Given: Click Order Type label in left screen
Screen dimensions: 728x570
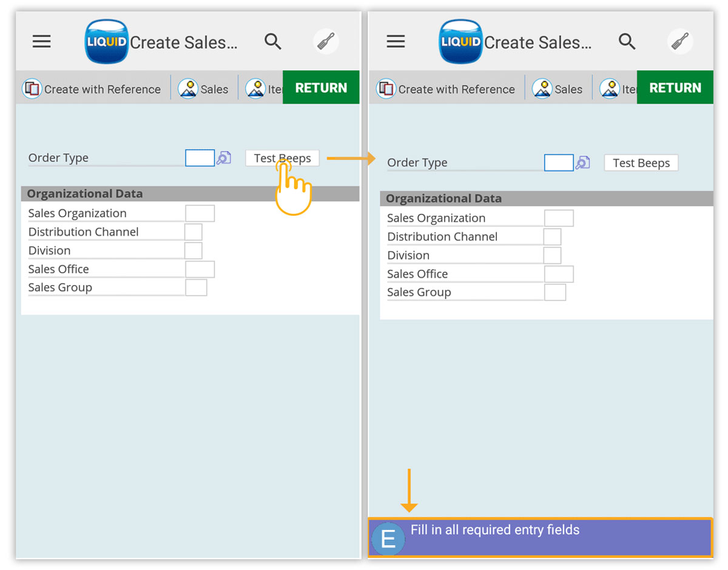Looking at the screenshot, I should 58,158.
